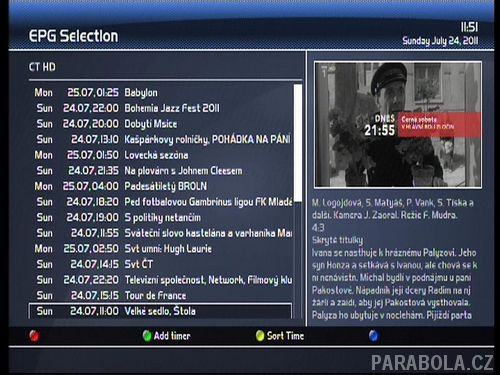500x375 pixels.
Task: Click the red color button icon
Action: [34, 336]
